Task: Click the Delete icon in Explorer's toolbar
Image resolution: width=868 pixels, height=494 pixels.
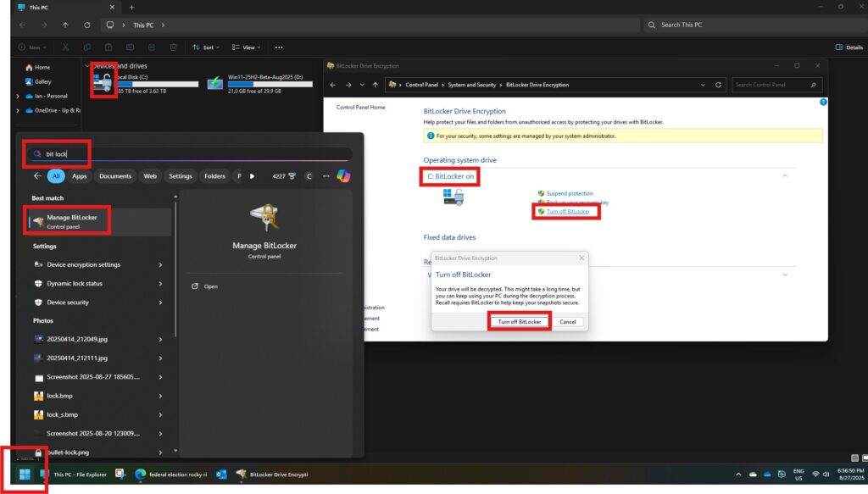Action: click(173, 47)
